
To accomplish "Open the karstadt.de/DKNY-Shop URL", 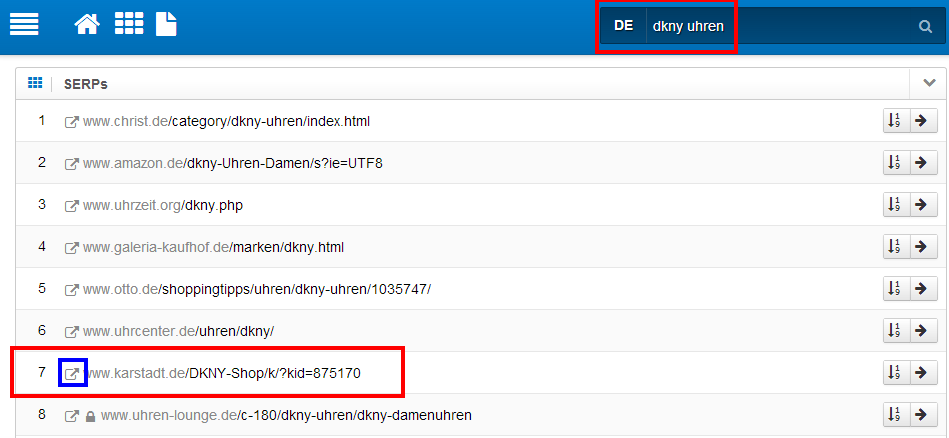I will point(222,373).
